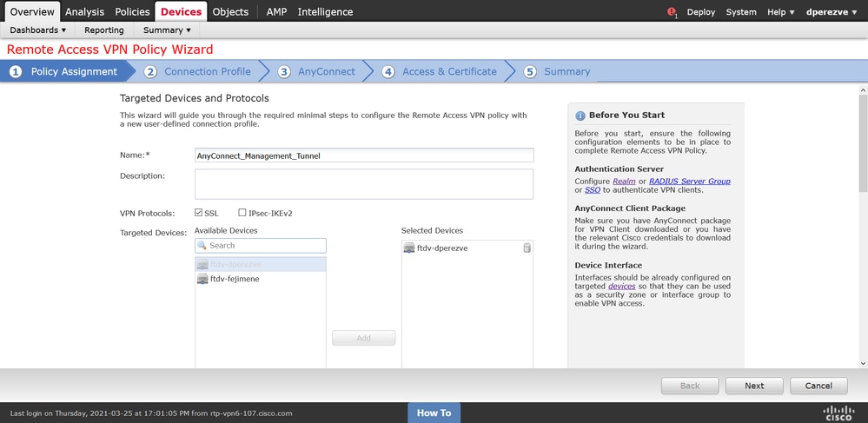Click Deploy in the top bar
Viewport: 868px width, 423px height.
[701, 11]
